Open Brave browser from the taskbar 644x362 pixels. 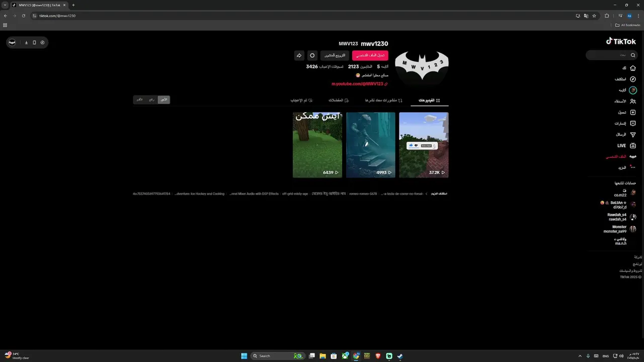(x=378, y=356)
